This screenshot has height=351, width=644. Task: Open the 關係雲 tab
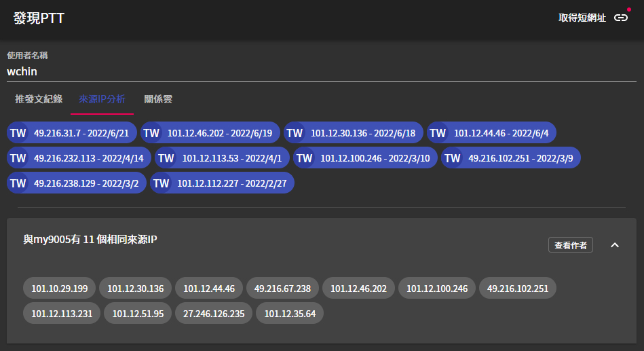click(x=158, y=99)
